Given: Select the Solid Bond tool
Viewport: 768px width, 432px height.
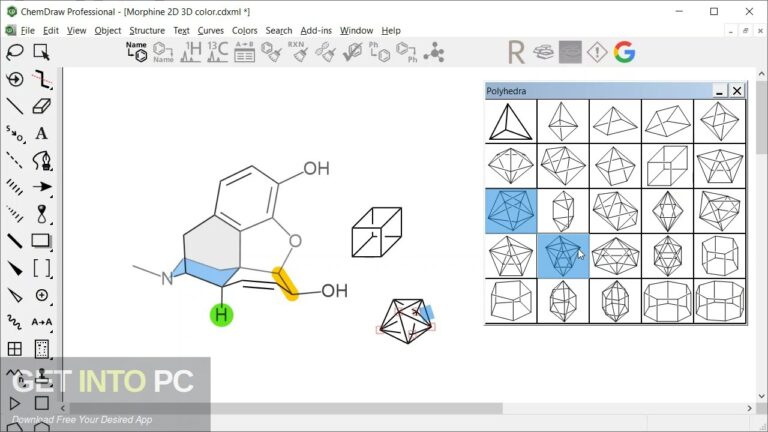Looking at the screenshot, I should (15, 106).
